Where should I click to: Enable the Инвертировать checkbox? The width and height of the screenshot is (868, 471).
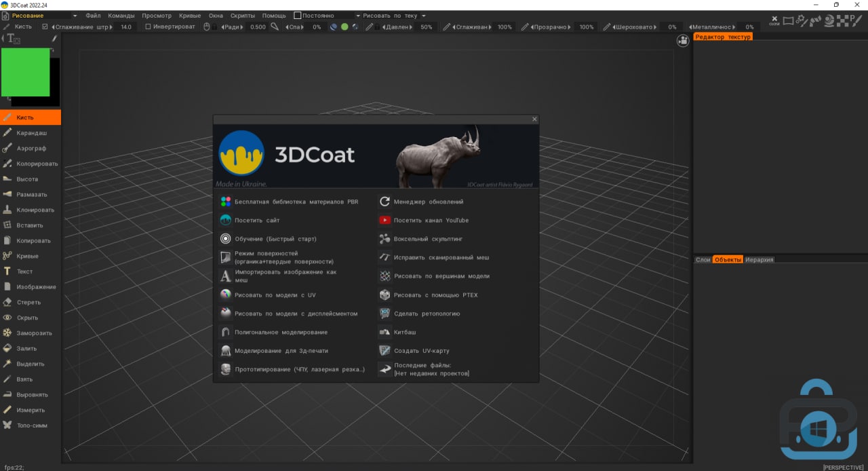[148, 27]
